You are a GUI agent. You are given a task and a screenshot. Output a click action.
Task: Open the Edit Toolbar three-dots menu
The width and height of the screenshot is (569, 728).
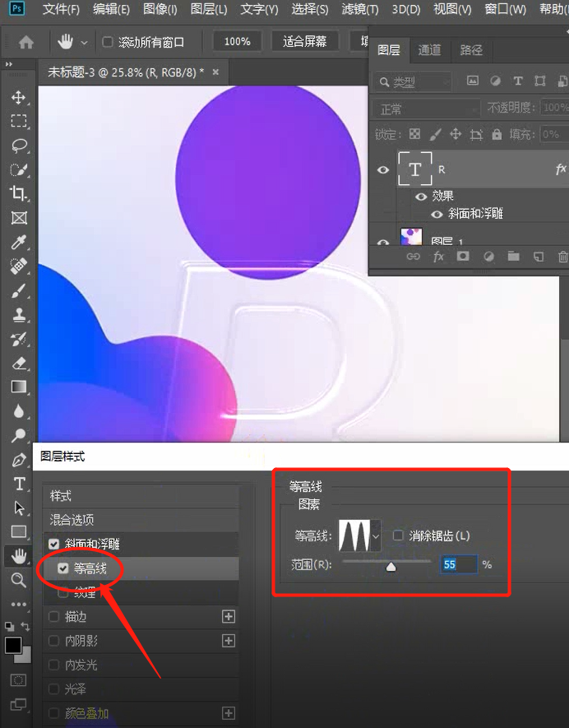point(19,604)
